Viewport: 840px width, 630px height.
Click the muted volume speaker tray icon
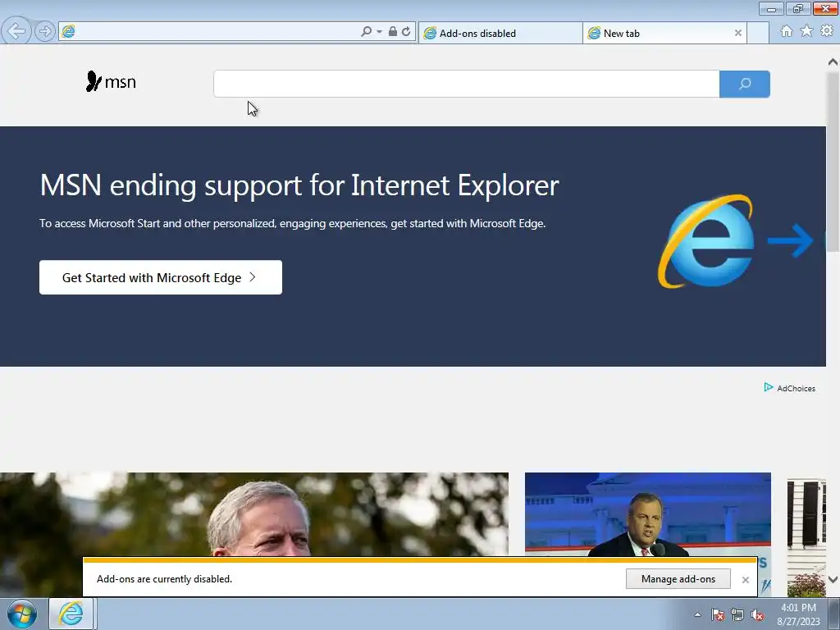point(757,615)
